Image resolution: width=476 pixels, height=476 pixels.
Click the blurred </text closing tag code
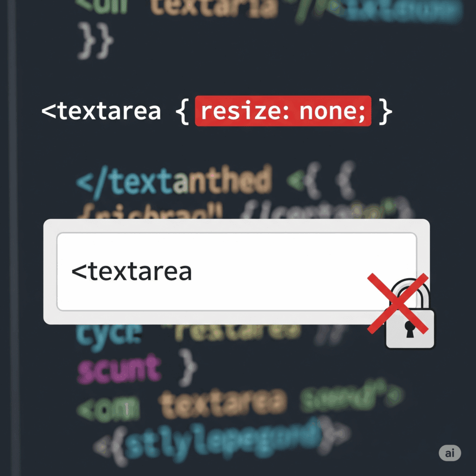point(125,182)
